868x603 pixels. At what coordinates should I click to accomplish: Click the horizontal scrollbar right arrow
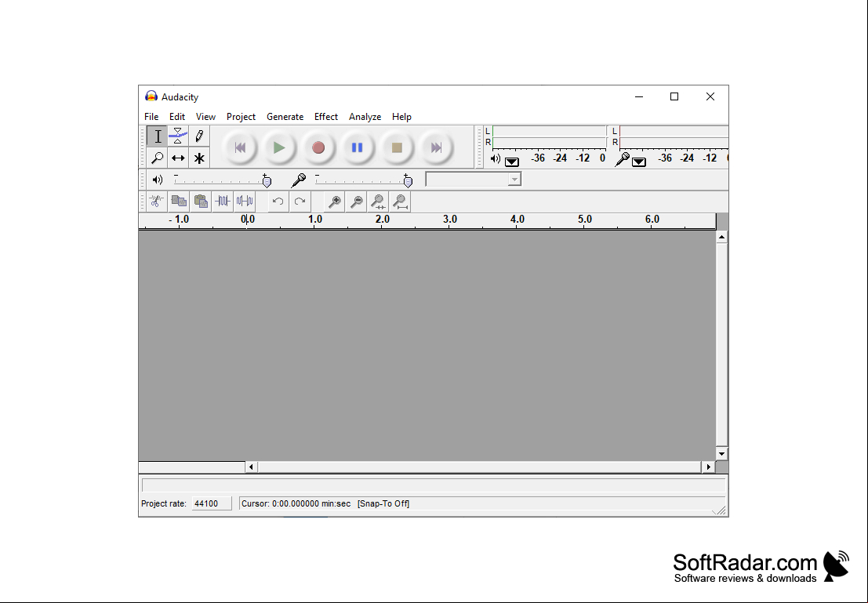click(709, 467)
